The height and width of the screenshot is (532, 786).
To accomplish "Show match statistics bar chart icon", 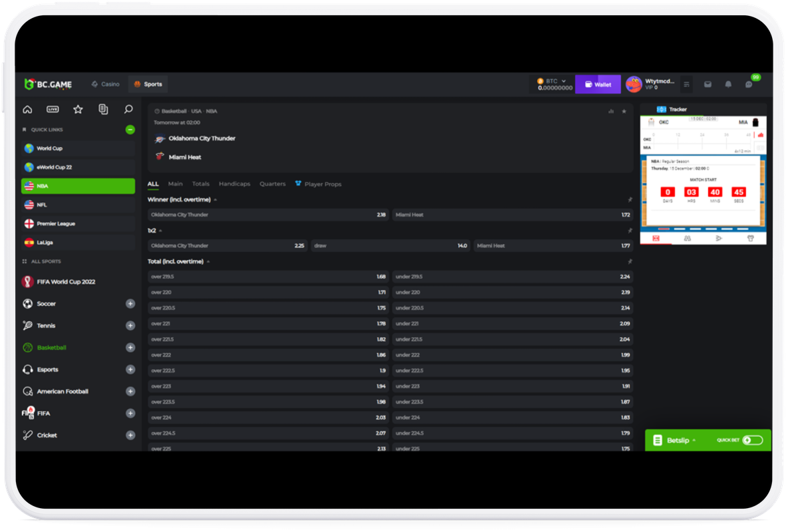I will [x=611, y=111].
